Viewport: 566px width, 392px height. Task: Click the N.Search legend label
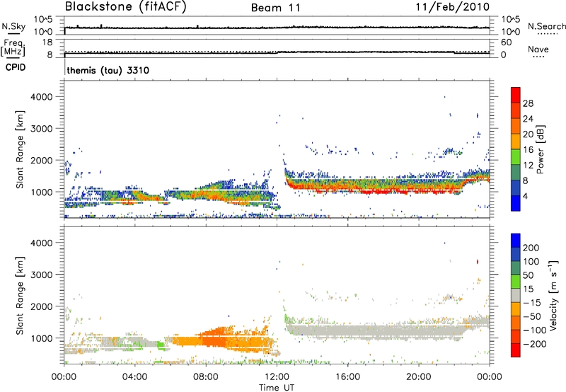[x=547, y=26]
